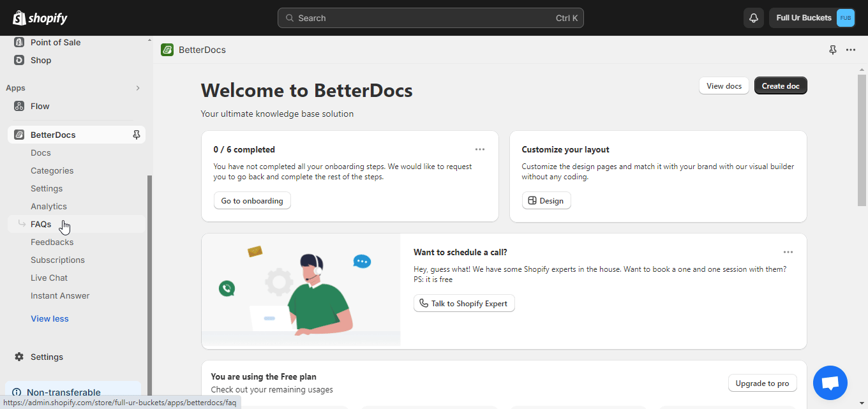Click the View less link

[x=49, y=318]
